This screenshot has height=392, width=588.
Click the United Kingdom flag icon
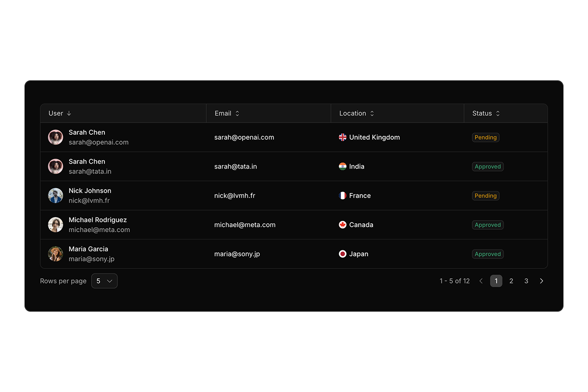(x=343, y=137)
